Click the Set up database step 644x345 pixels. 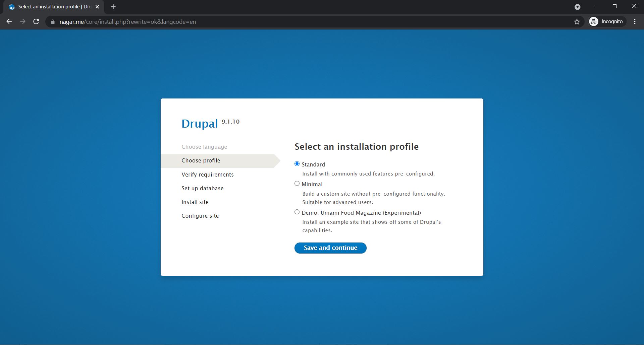202,188
